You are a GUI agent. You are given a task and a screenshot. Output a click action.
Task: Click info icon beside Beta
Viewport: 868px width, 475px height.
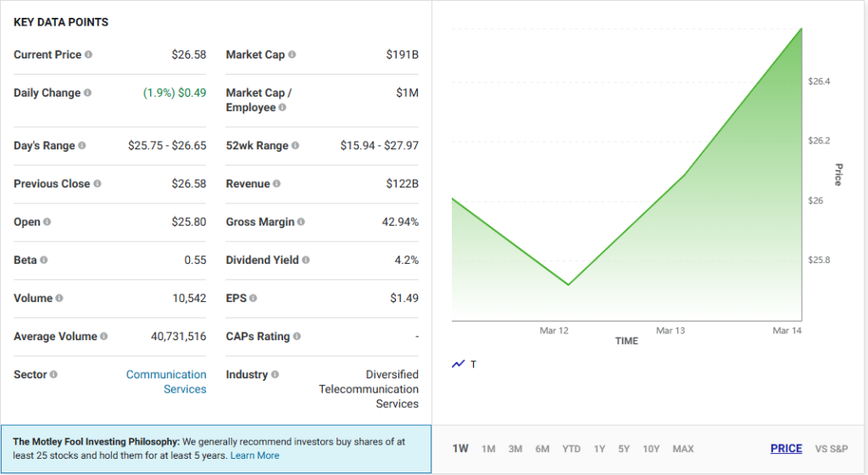[44, 260]
